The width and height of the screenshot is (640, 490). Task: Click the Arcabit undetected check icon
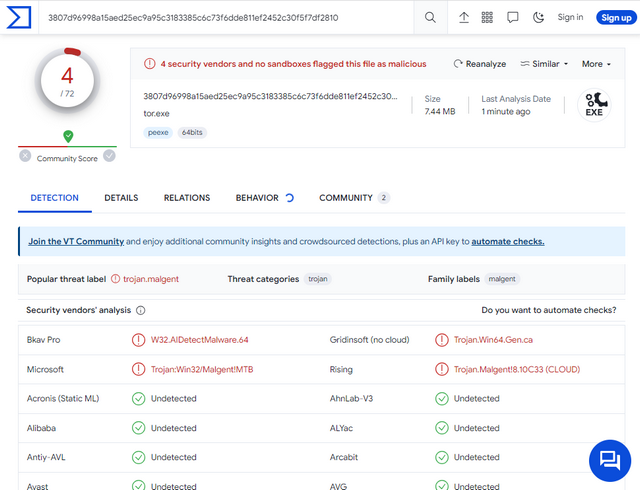442,457
